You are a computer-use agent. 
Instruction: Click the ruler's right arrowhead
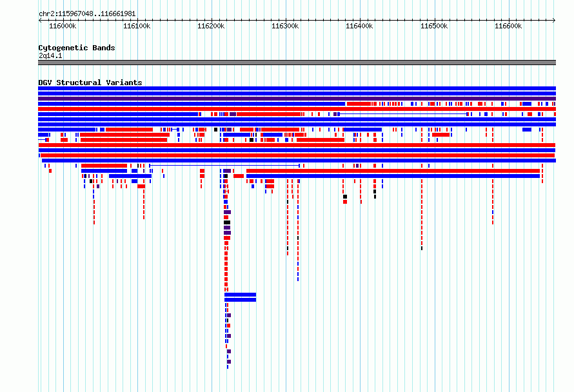click(x=554, y=20)
